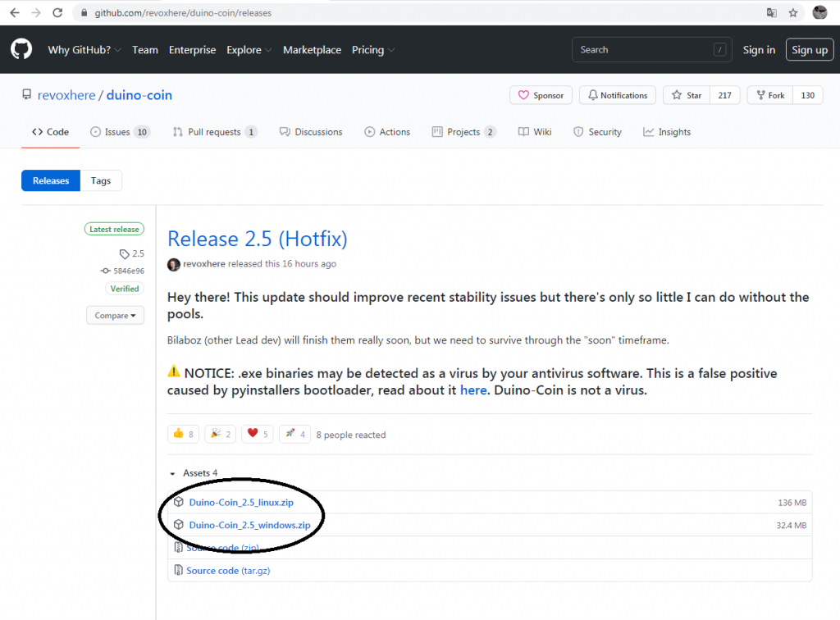Go to the Insights tab
Viewport: 840px width, 620px height.
tap(667, 132)
